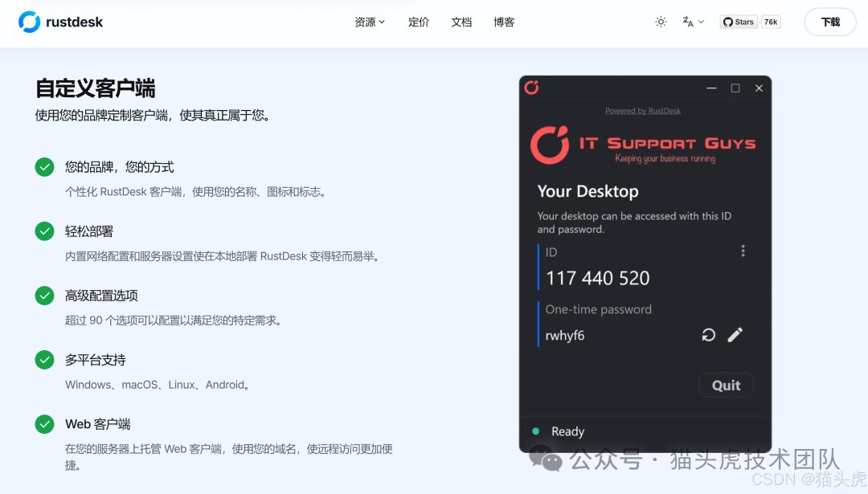Click the 自定义客户端 heading
This screenshot has width=868, height=494.
pos(95,88)
